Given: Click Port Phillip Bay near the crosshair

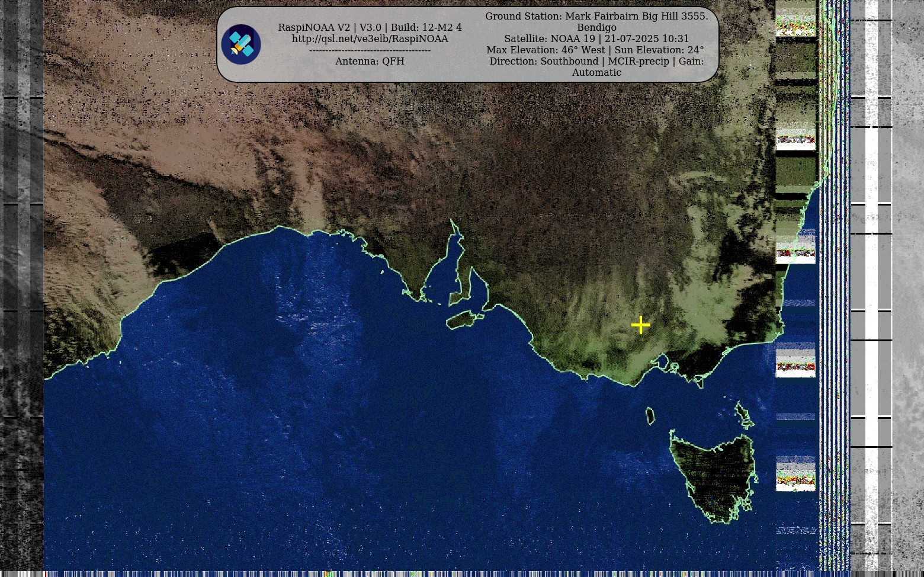Looking at the screenshot, I should [x=662, y=361].
